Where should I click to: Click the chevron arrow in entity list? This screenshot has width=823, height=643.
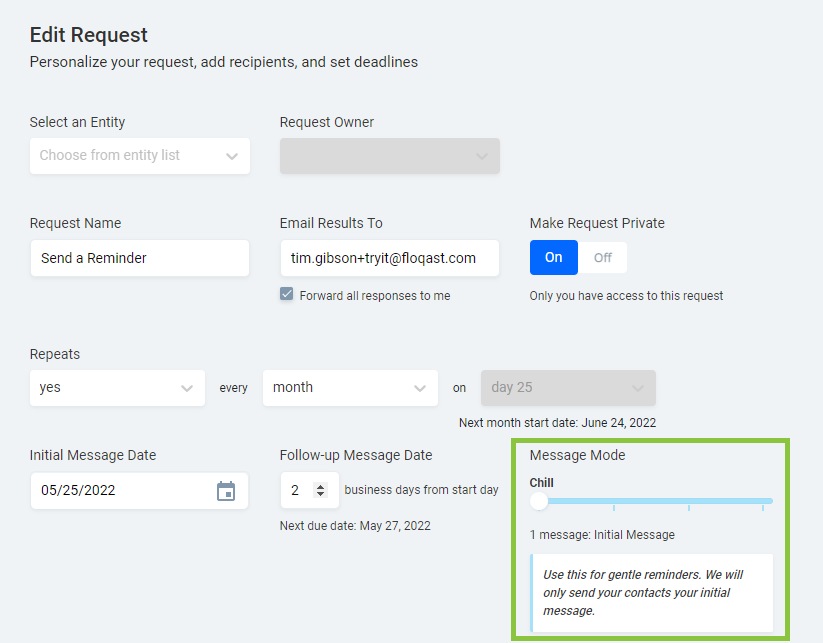[x=232, y=156]
